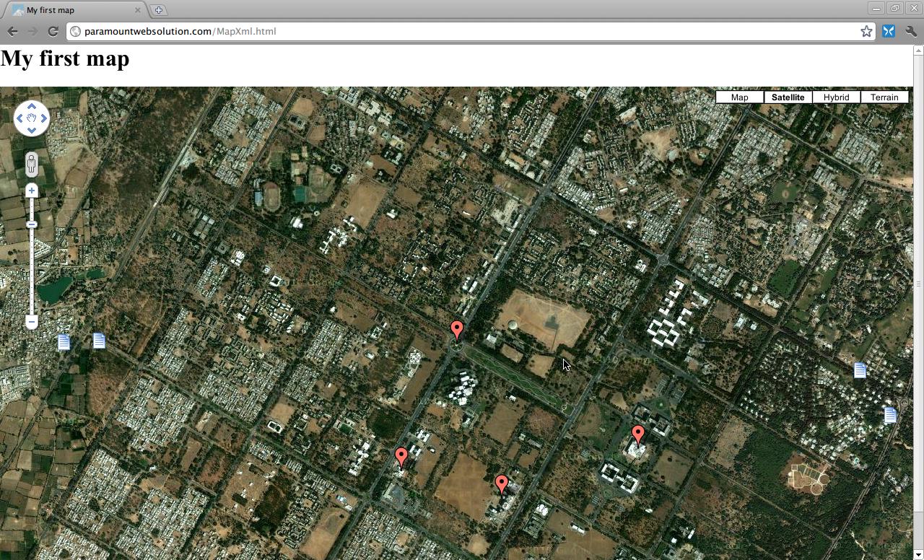924x560 pixels.
Task: Click the address bar URL field
Action: coord(462,31)
